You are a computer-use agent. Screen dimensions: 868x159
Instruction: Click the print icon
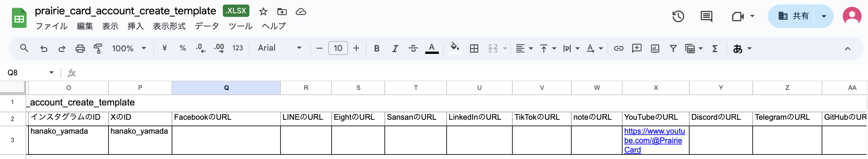(80, 49)
